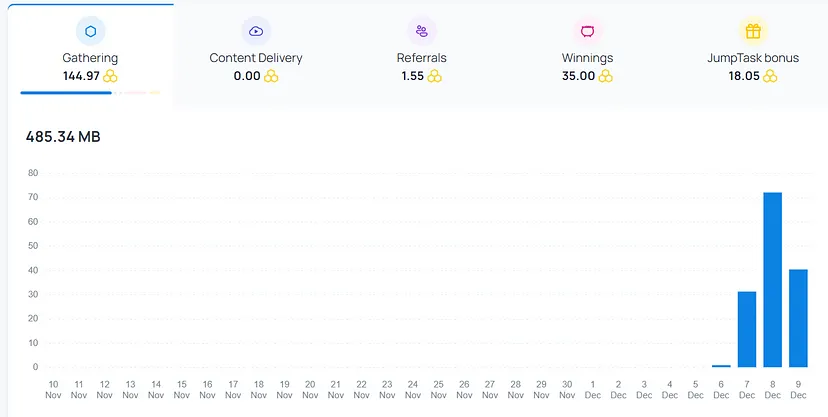This screenshot has width=828, height=417.
Task: Select the Winnings tab
Action: [x=587, y=53]
